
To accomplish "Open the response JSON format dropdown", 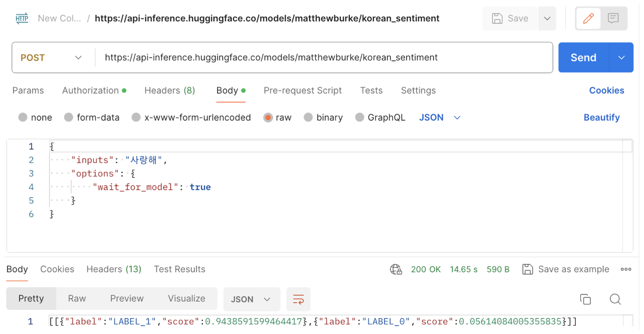I will [x=251, y=299].
